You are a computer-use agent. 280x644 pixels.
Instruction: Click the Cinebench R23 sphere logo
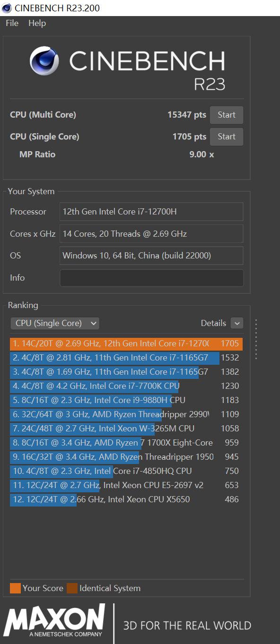[44, 60]
